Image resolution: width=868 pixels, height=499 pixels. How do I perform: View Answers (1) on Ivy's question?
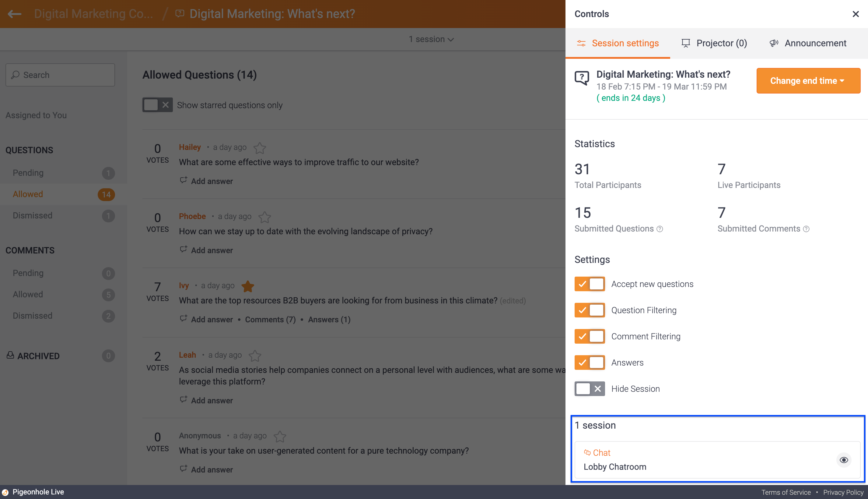coord(329,319)
